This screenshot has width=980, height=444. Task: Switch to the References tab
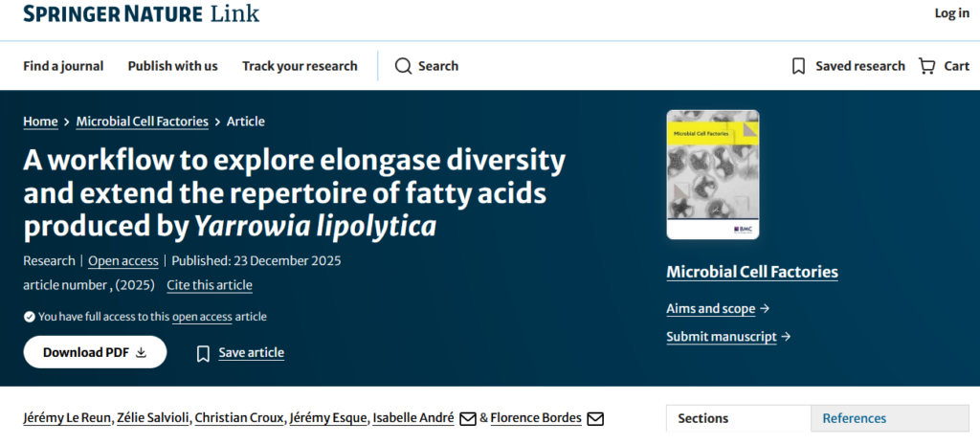tap(854, 418)
